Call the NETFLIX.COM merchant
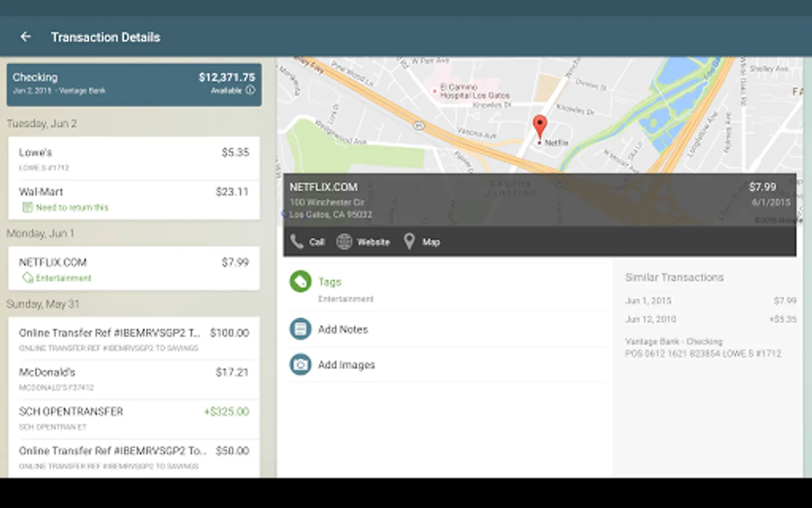The height and width of the screenshot is (508, 812). click(x=308, y=242)
